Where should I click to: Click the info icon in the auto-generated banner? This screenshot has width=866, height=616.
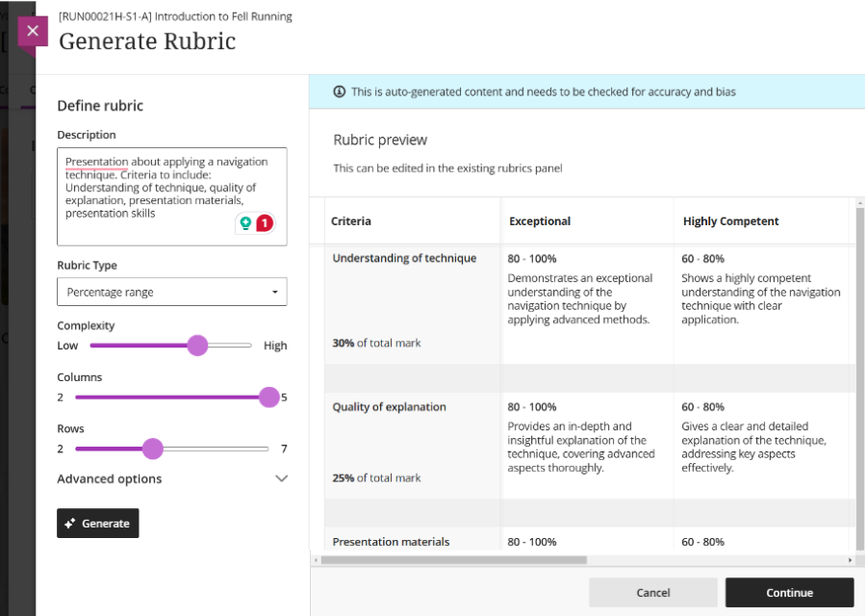[x=339, y=91]
